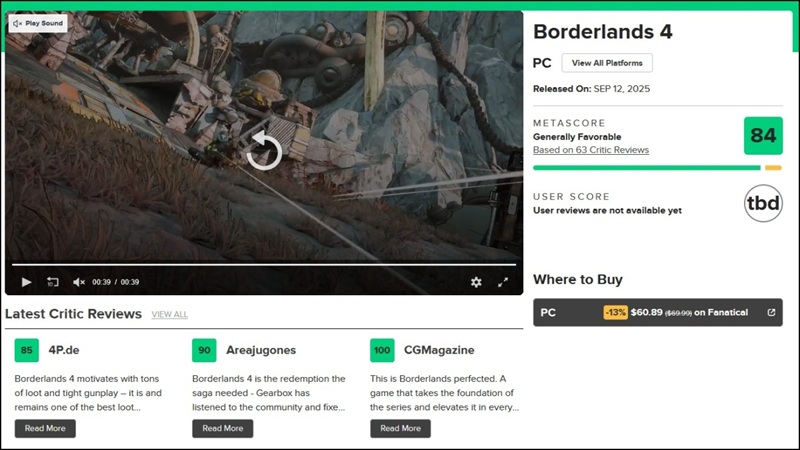800x450 pixels.
Task: Open Based on 63 Critic Reviews link
Action: [591, 150]
